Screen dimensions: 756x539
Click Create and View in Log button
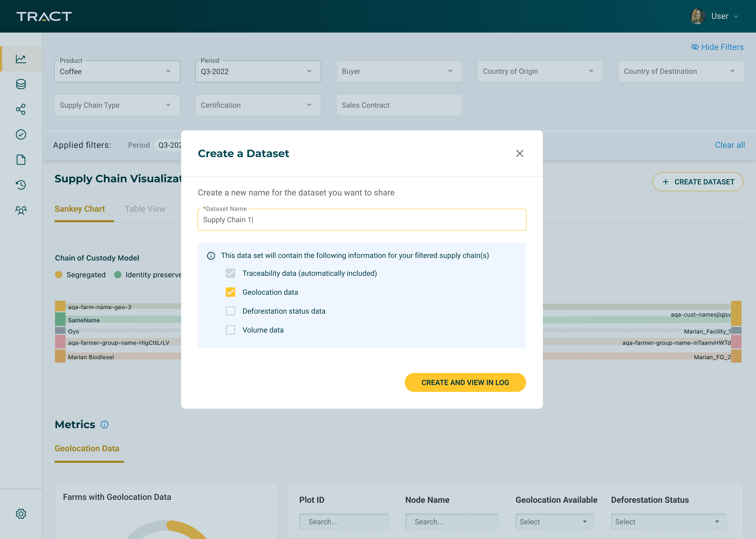click(465, 382)
